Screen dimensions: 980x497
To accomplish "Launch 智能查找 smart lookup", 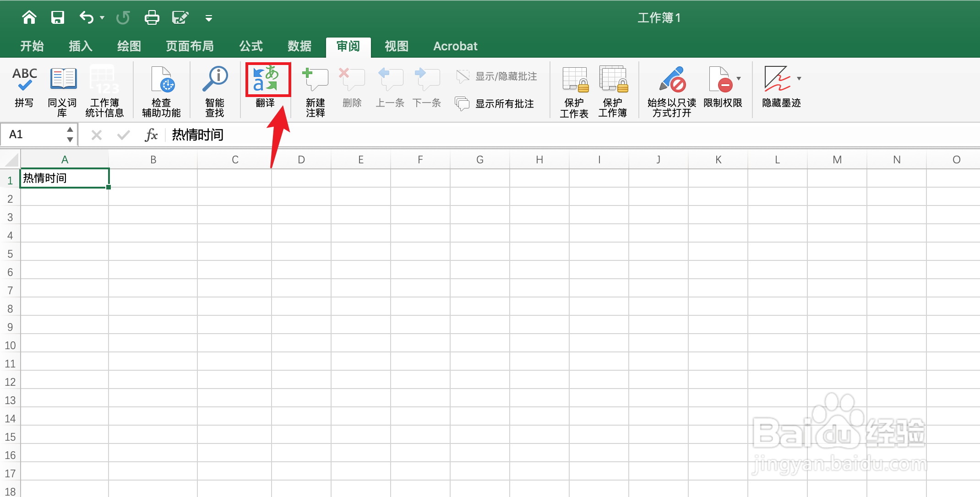I will pyautogui.click(x=214, y=89).
